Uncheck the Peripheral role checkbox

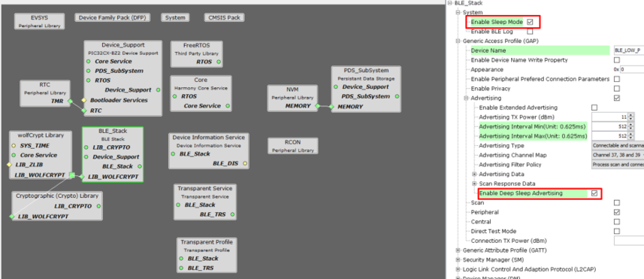click(616, 212)
